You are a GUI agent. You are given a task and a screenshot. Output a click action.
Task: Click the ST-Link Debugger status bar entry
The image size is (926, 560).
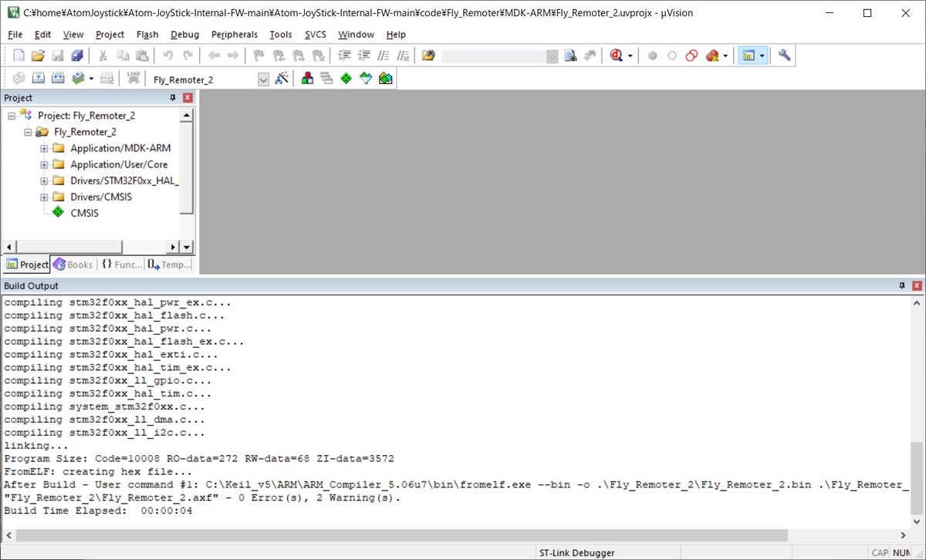pos(576,553)
